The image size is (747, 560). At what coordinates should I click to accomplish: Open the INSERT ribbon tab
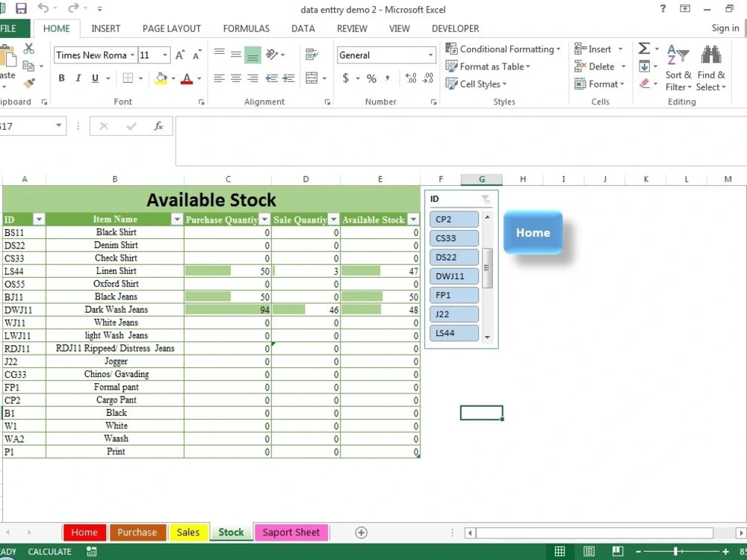(106, 28)
